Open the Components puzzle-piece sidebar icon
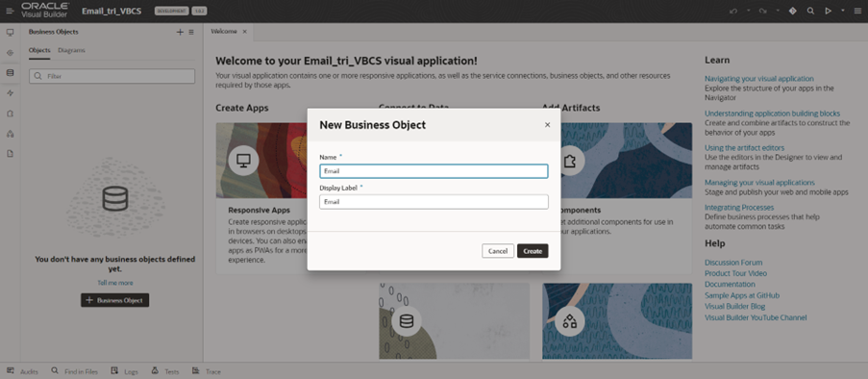The width and height of the screenshot is (868, 379). click(10, 114)
